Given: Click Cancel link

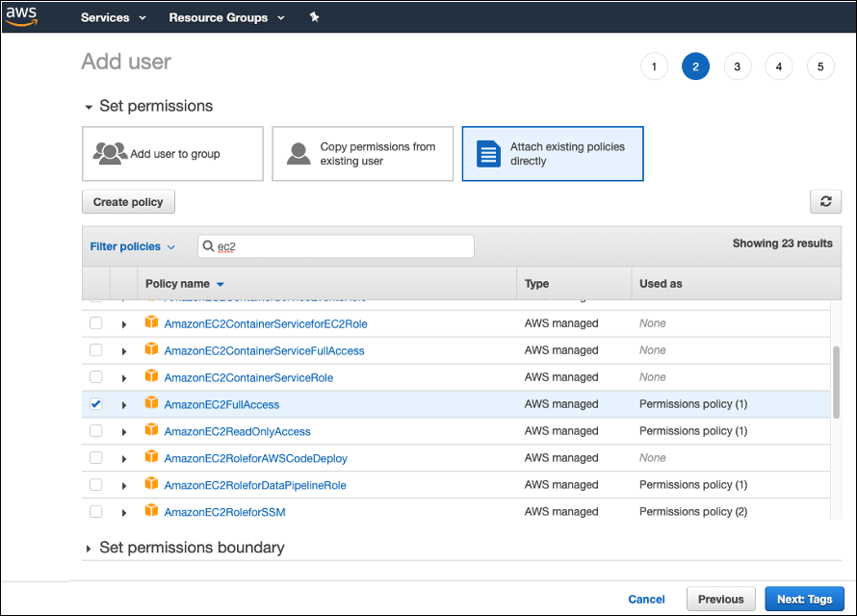Looking at the screenshot, I should 646,599.
